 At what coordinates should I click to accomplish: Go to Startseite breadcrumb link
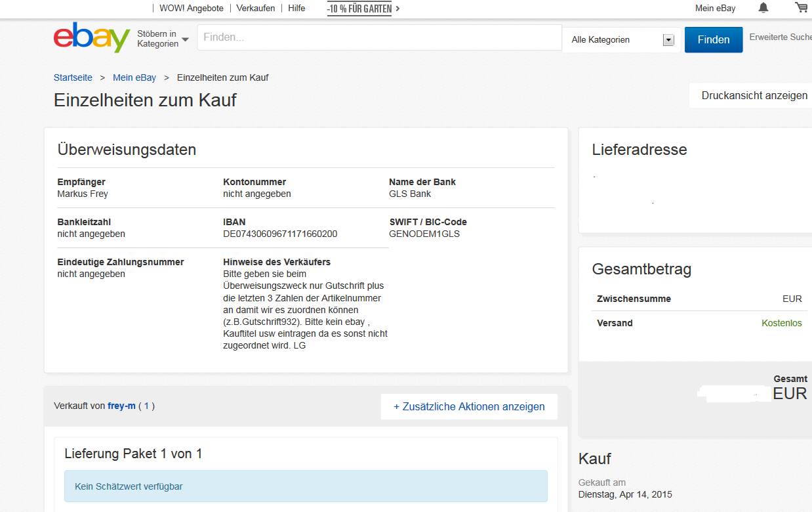click(73, 77)
